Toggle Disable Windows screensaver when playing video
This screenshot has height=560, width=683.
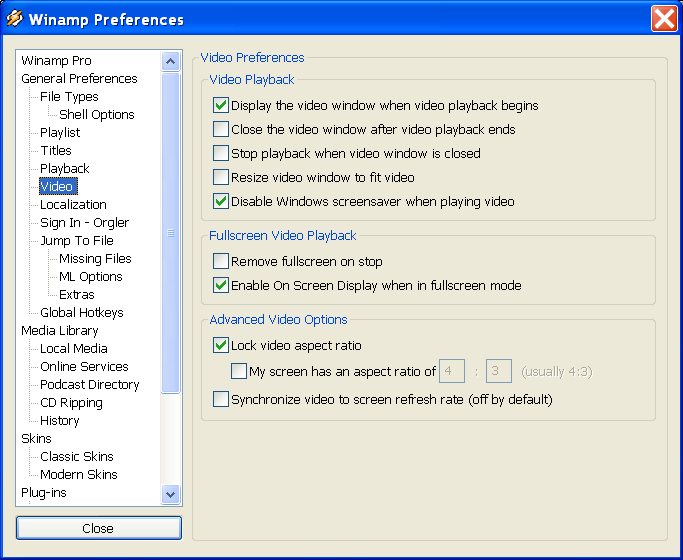pos(221,201)
